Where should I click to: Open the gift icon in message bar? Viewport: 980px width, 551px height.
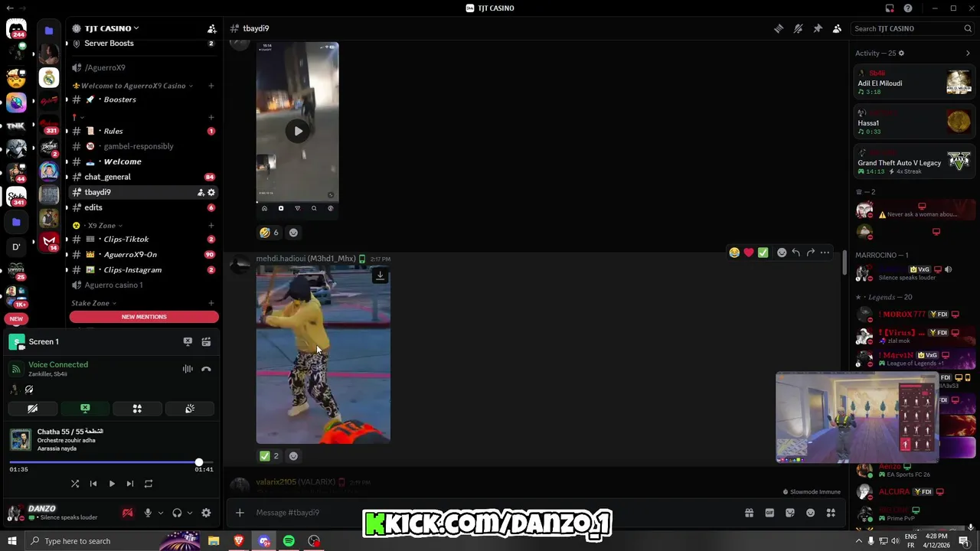(x=749, y=513)
